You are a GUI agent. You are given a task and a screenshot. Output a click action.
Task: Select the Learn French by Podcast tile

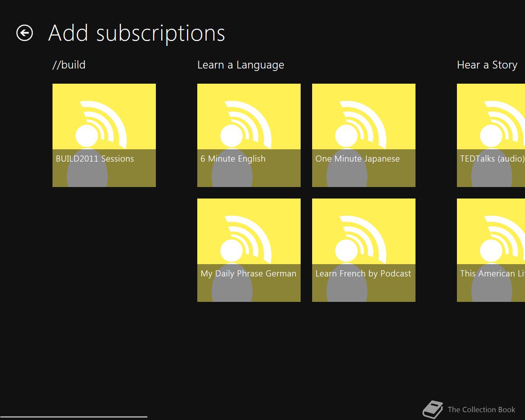click(364, 250)
